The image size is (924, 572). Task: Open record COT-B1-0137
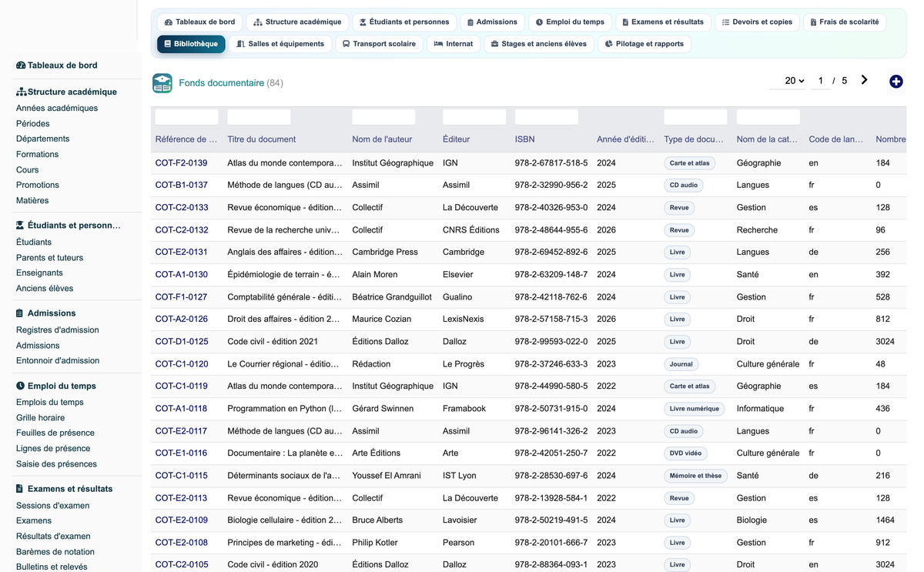[182, 185]
